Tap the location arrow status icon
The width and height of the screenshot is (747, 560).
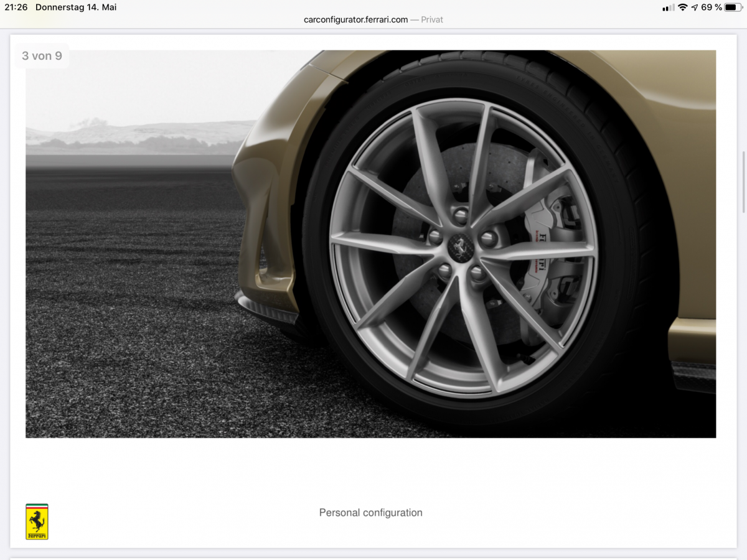(694, 7)
